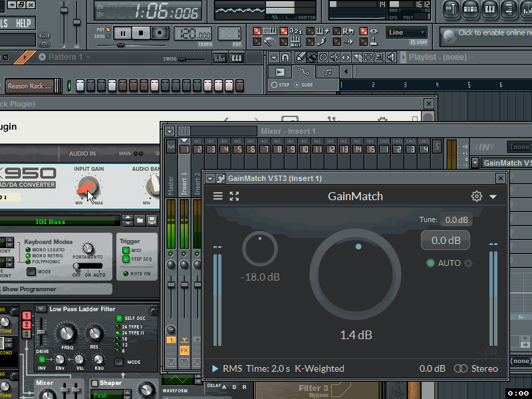The image size is (532, 399).
Task: Toggle the Stereo channel mode
Action: tap(476, 368)
